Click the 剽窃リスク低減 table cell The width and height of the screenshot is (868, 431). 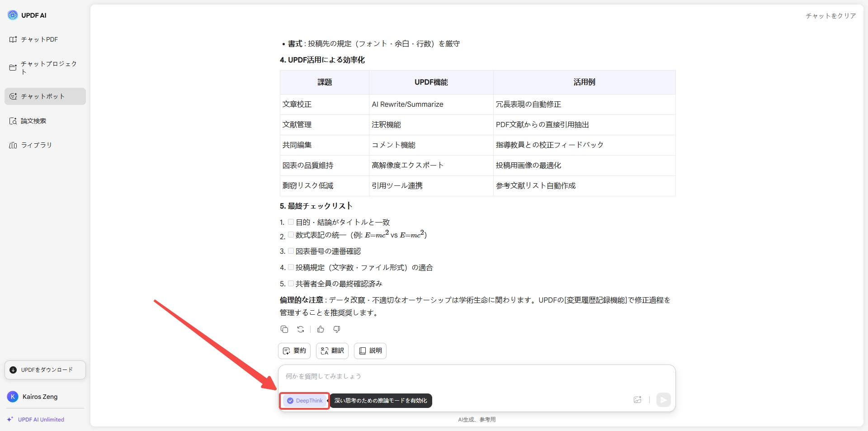pyautogui.click(x=325, y=186)
